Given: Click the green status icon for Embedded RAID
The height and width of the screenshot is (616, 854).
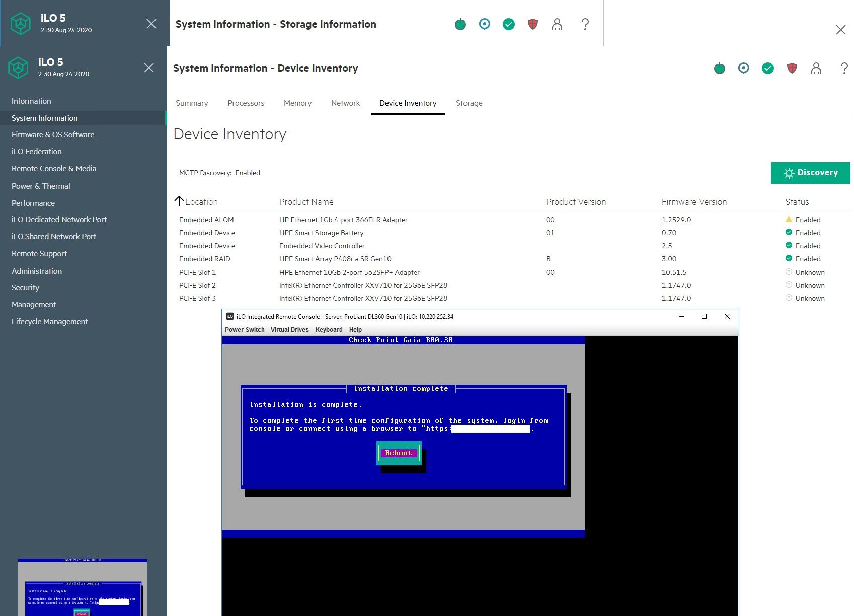Looking at the screenshot, I should (x=789, y=258).
